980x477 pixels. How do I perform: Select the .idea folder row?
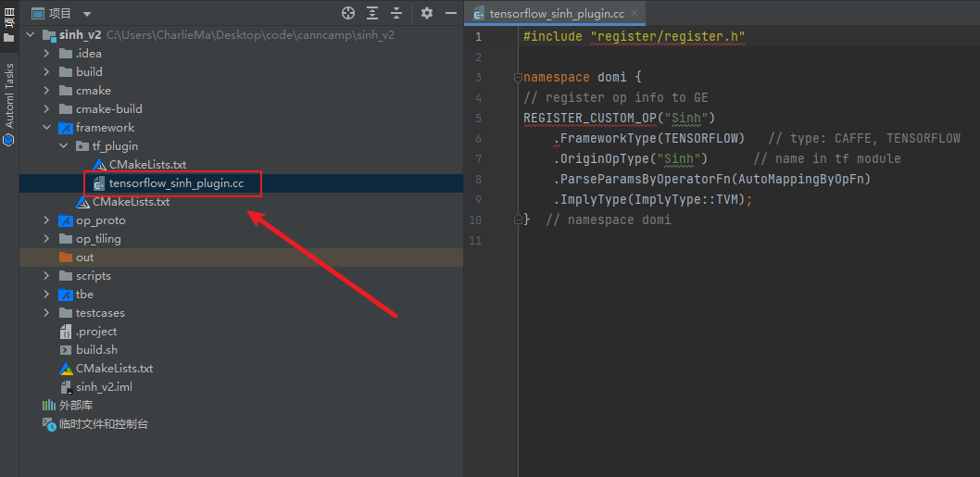click(x=241, y=53)
